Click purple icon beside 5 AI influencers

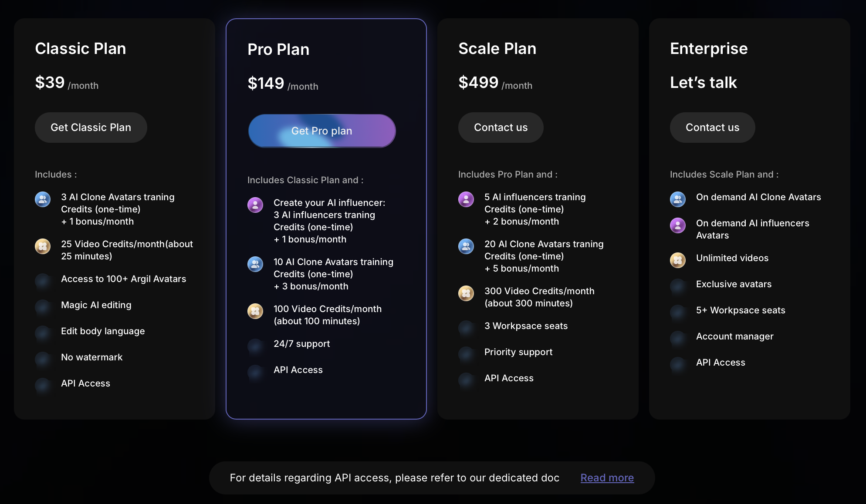(466, 199)
